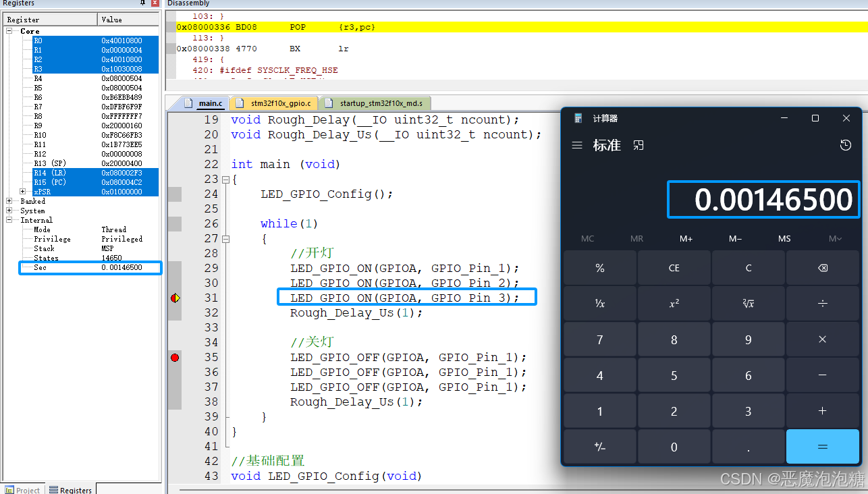The width and height of the screenshot is (868, 494).
Task: Close the Registers panel
Action: coord(155,3)
